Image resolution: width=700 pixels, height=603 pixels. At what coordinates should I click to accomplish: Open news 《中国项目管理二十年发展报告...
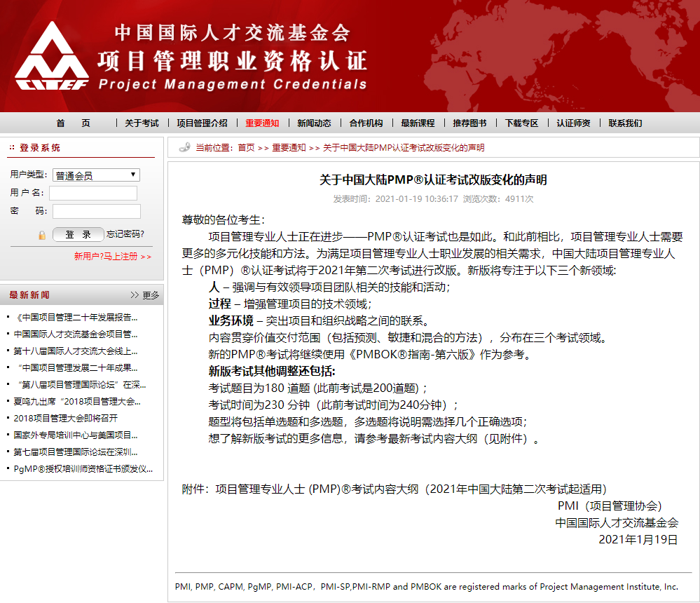[76, 318]
